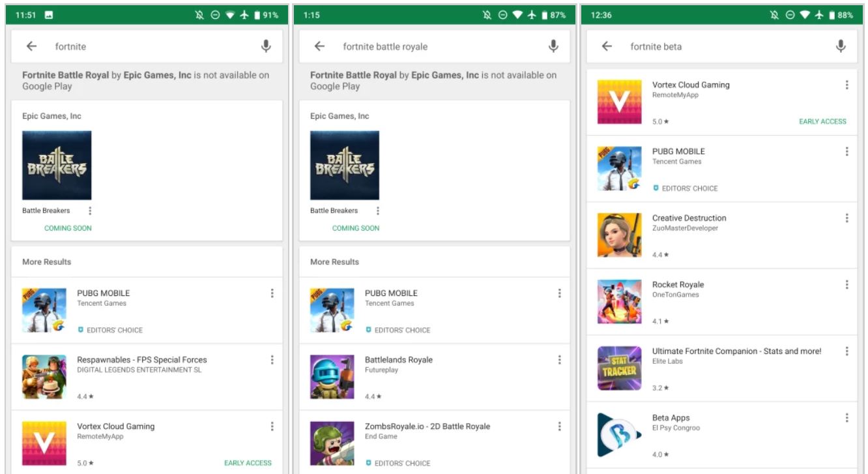The image size is (868, 474).
Task: Open three-dot menu for Battlelands Royale
Action: (x=559, y=360)
